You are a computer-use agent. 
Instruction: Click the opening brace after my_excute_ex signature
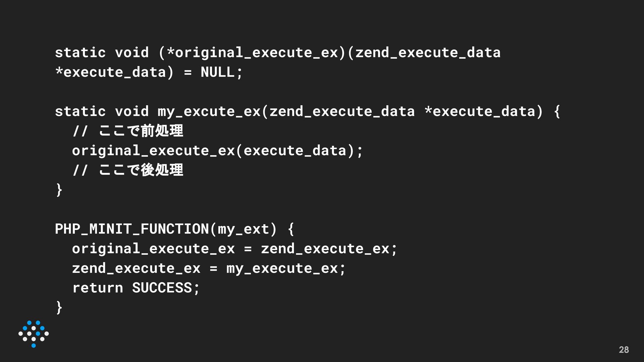click(x=557, y=111)
